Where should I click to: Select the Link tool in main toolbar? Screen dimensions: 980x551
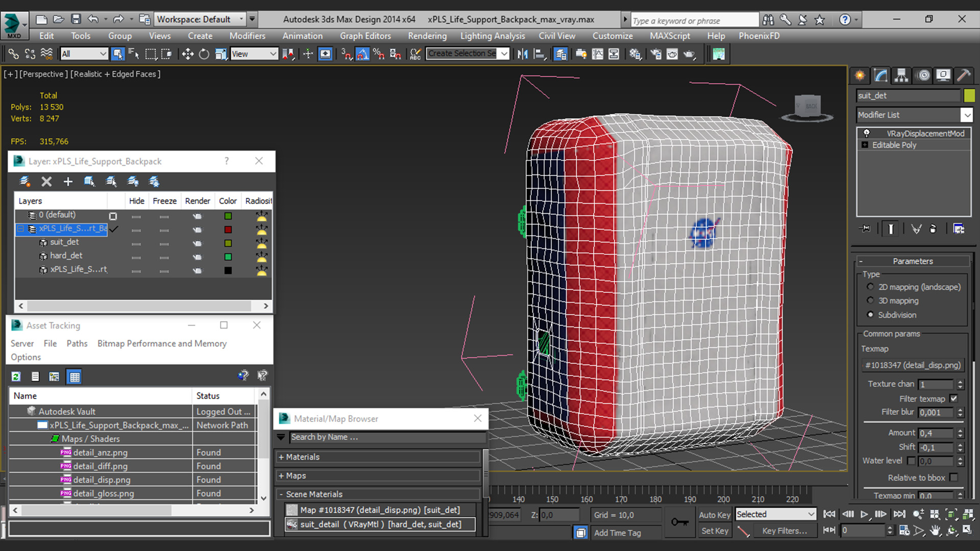(13, 54)
